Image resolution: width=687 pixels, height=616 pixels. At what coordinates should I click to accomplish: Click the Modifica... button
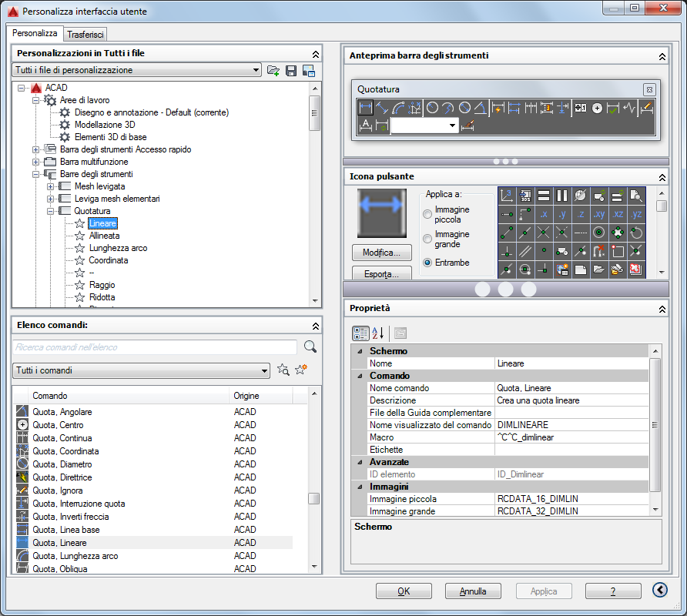click(381, 253)
